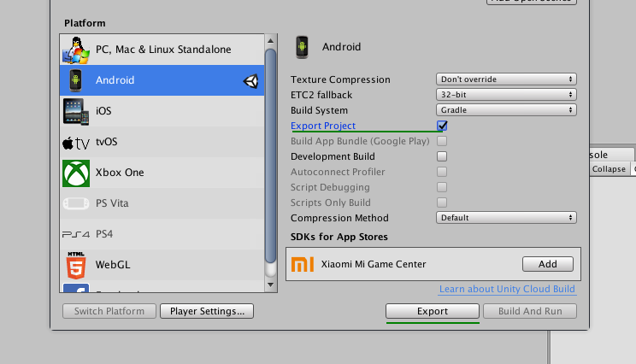Uncheck the Export Project checkbox
This screenshot has width=636, height=364.
442,126
